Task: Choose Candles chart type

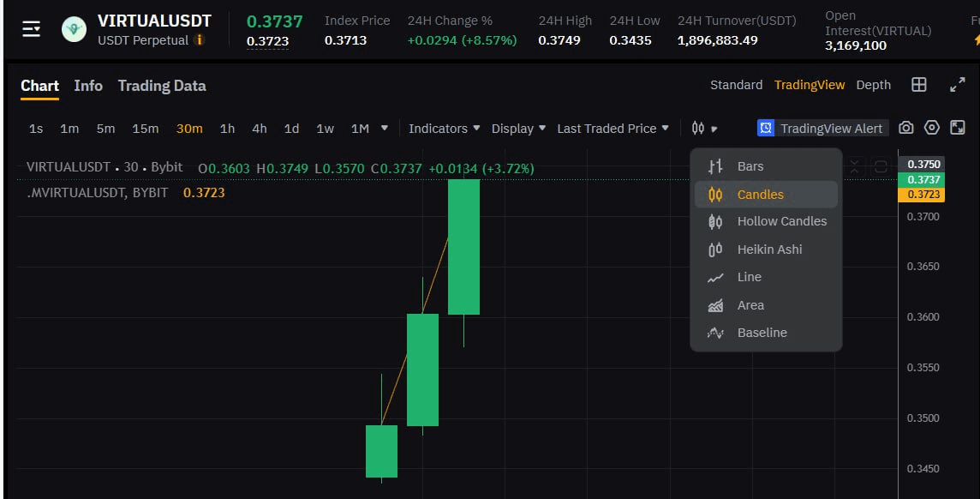Action: tap(766, 195)
